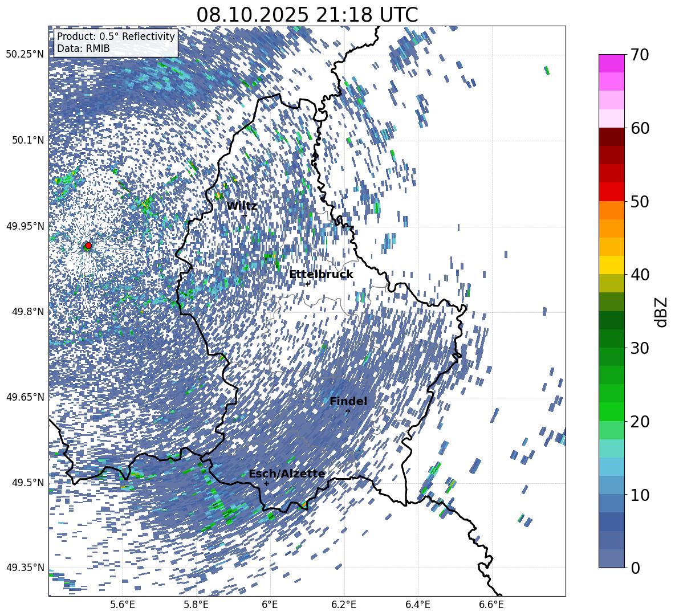This screenshot has width=675, height=616.
Task: Click the 6.4°E longitude label
Action: pyautogui.click(x=417, y=605)
